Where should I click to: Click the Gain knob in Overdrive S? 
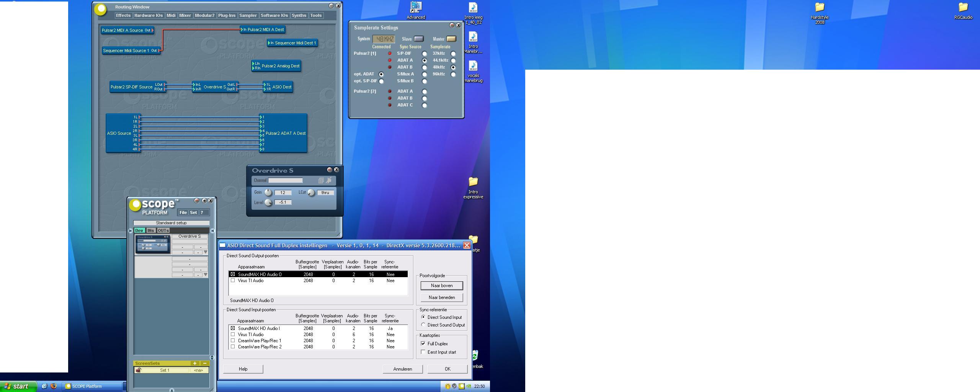pyautogui.click(x=268, y=192)
